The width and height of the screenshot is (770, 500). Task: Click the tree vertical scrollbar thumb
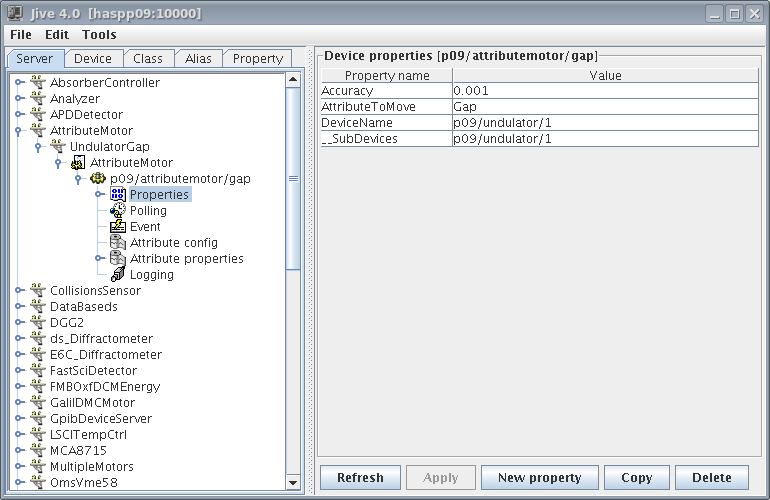(293, 178)
